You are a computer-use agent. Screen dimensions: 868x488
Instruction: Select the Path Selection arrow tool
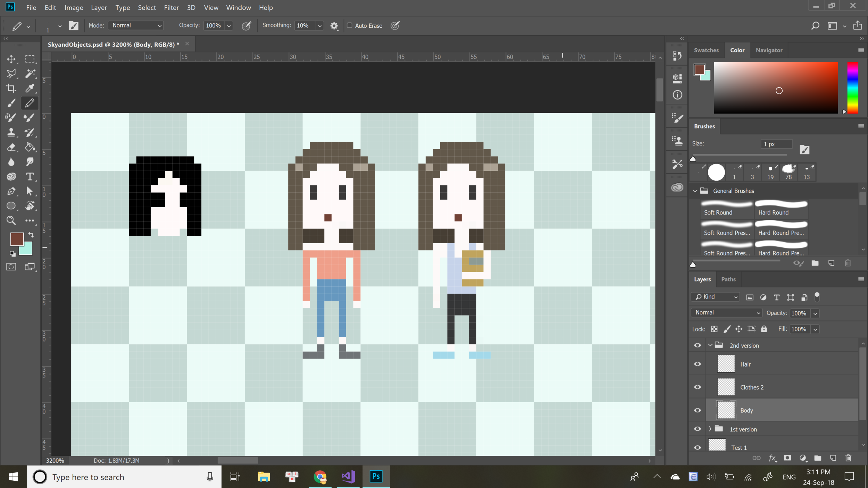point(30,191)
